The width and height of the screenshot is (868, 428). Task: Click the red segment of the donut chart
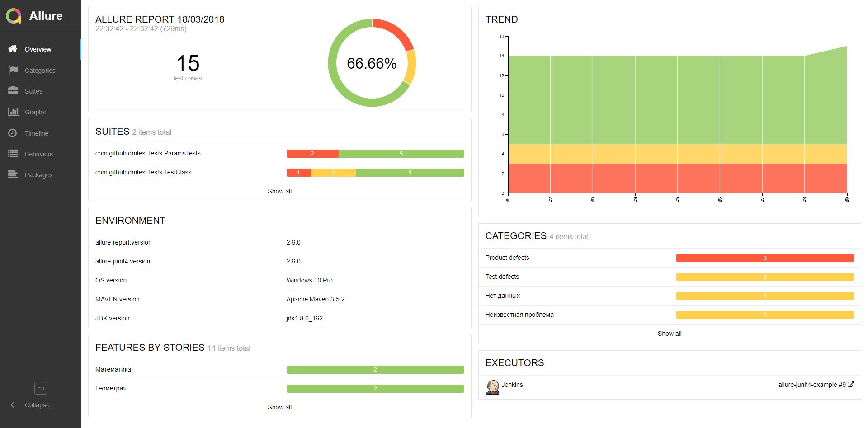click(x=395, y=31)
